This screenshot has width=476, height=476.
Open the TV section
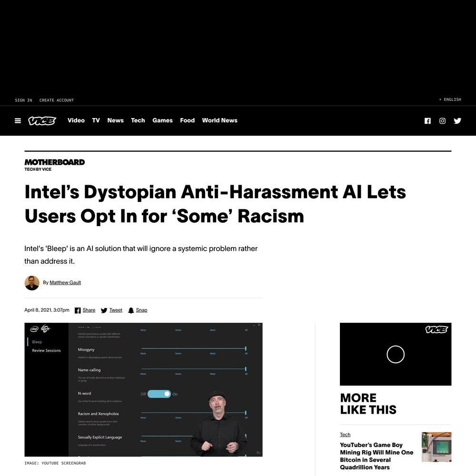(x=96, y=120)
